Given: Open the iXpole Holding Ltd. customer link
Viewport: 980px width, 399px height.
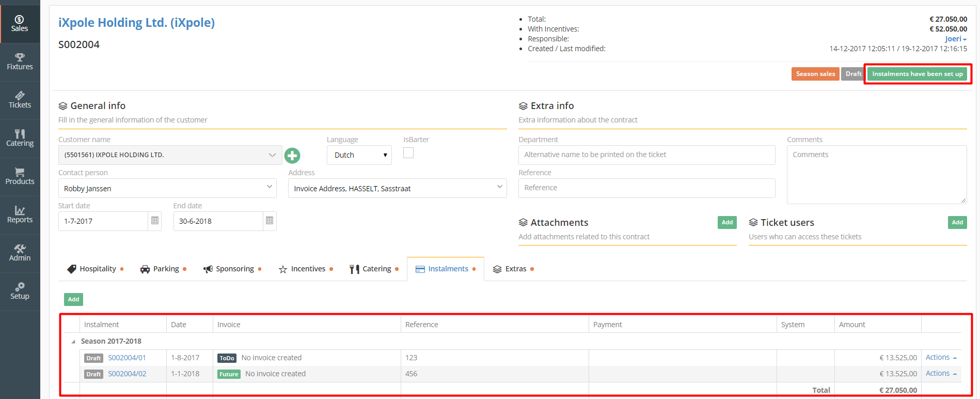Looking at the screenshot, I should 136,23.
